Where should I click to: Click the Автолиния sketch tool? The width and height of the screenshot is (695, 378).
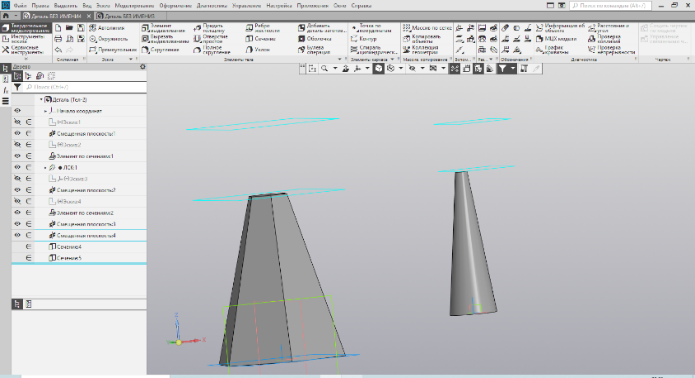click(107, 28)
